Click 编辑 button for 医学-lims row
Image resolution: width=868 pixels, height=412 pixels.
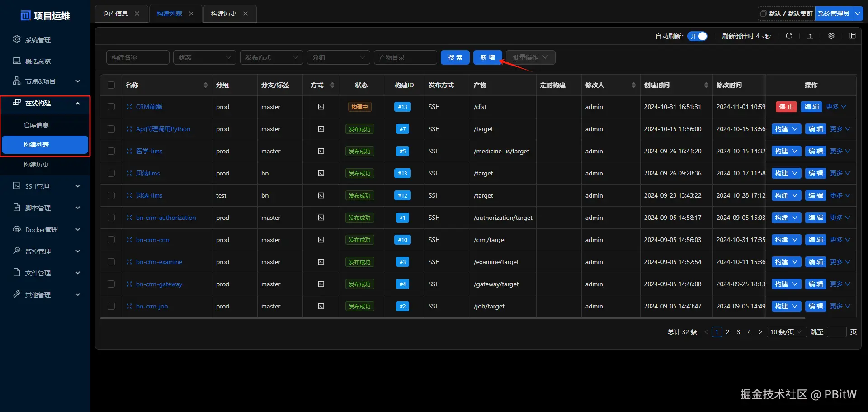[816, 151]
